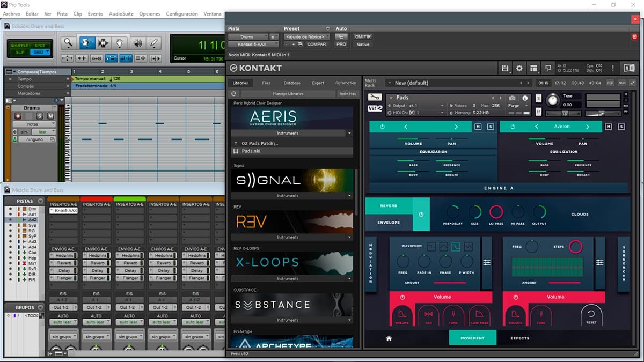Select the Scrubber speaker tool
Image resolution: width=644 pixels, height=362 pixels.
(137, 43)
